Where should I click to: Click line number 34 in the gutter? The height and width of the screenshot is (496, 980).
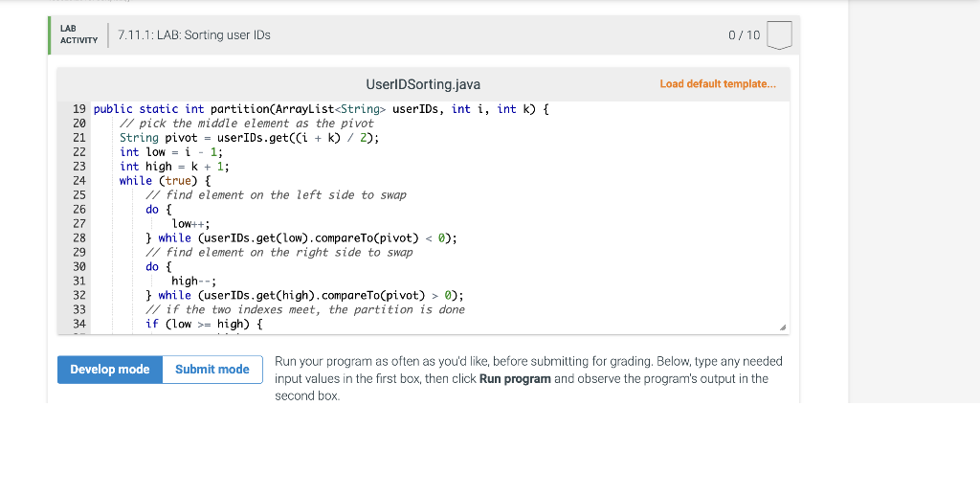click(x=79, y=324)
